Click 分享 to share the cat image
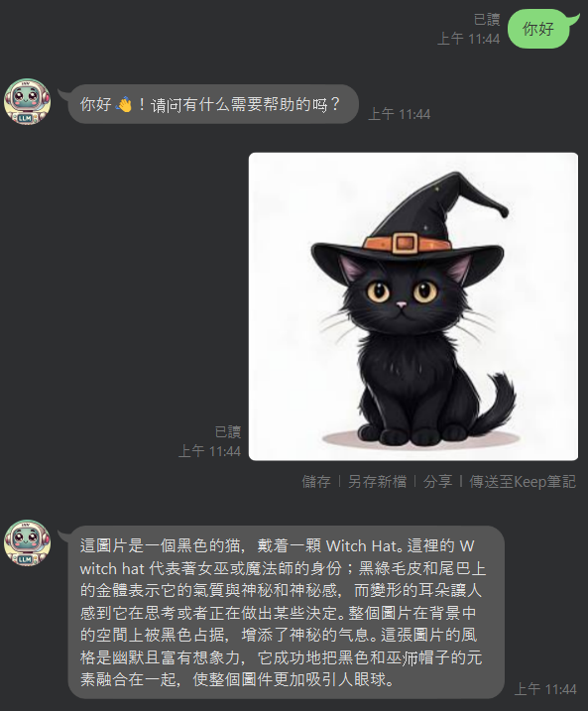Image resolution: width=588 pixels, height=711 pixels. coord(437,482)
